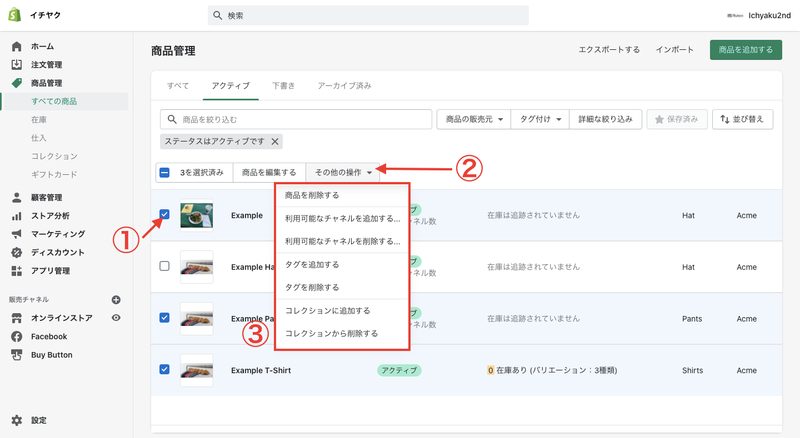Image resolution: width=800 pixels, height=438 pixels.
Task: Select 商品を削除する from menu
Action: (342, 196)
